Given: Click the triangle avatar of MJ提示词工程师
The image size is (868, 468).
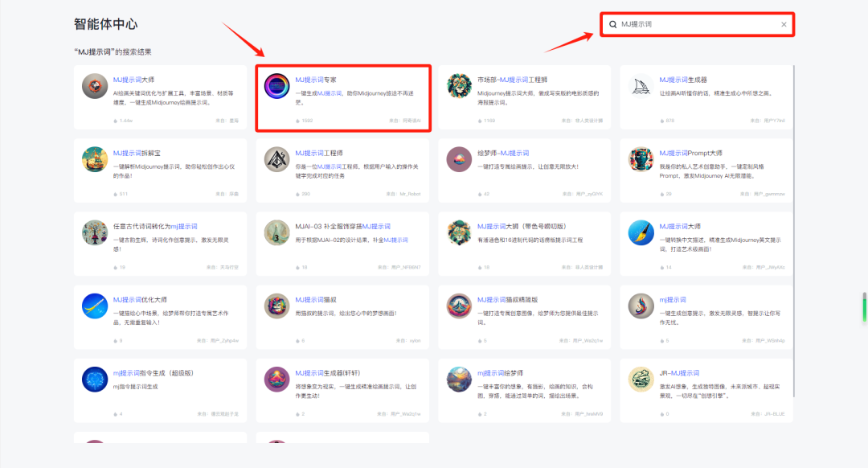Looking at the screenshot, I should pyautogui.click(x=276, y=159).
